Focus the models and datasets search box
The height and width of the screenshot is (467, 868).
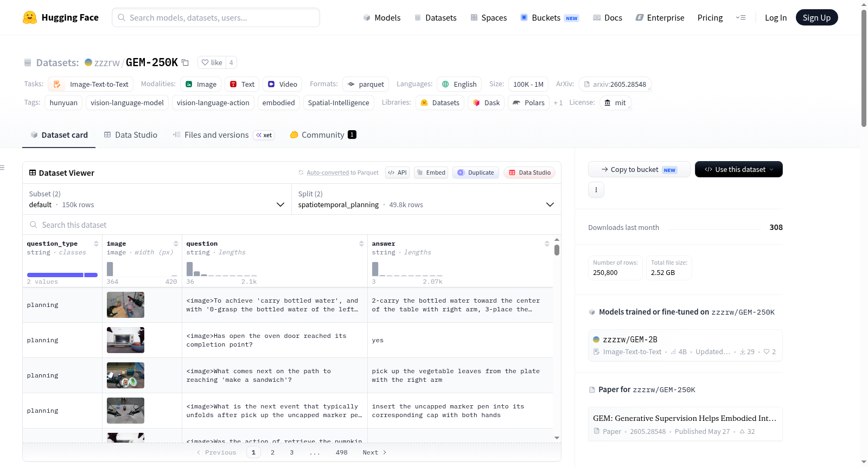[x=216, y=17]
